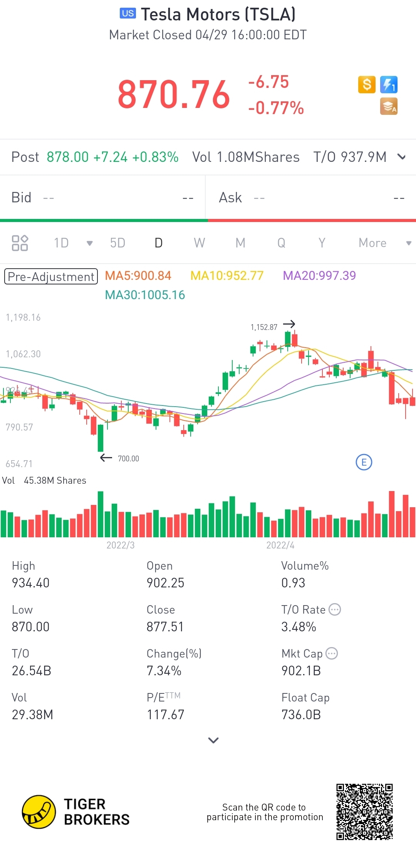
Task: Tap the MA10:952.77 indicator label
Action: [x=227, y=276]
